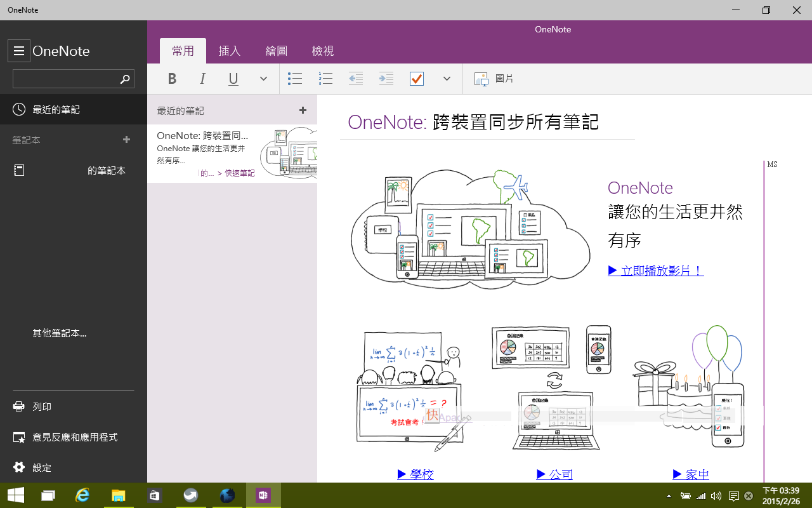The height and width of the screenshot is (508, 812).
Task: Toggle Italic formatting
Action: [x=202, y=79]
